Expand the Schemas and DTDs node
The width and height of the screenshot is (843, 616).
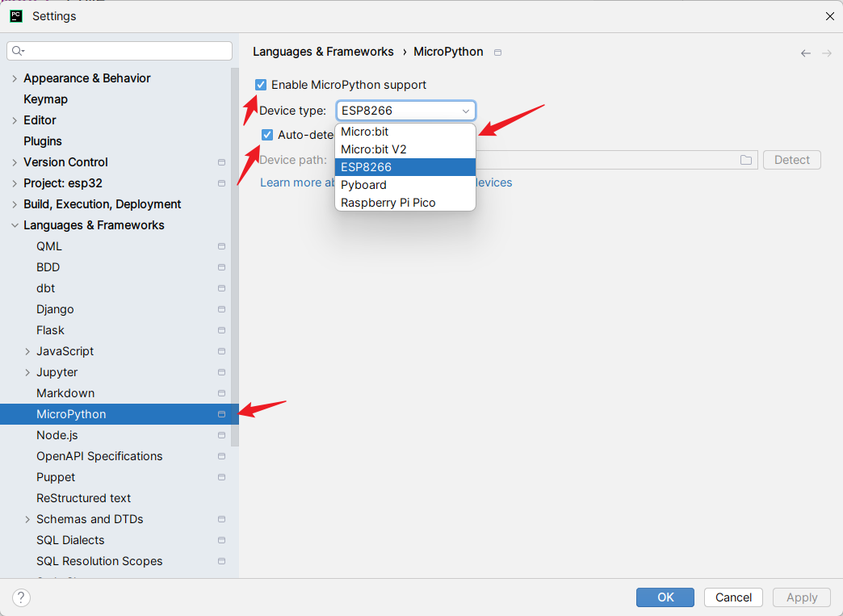(x=27, y=519)
